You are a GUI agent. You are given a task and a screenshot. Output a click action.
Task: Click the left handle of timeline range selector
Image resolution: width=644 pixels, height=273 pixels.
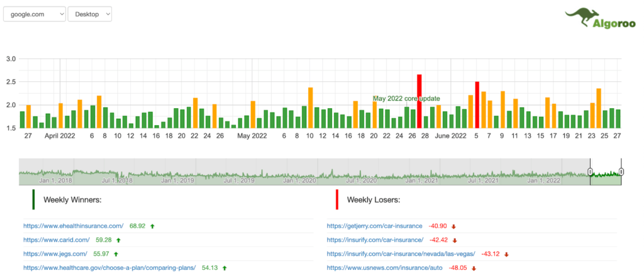click(x=590, y=172)
